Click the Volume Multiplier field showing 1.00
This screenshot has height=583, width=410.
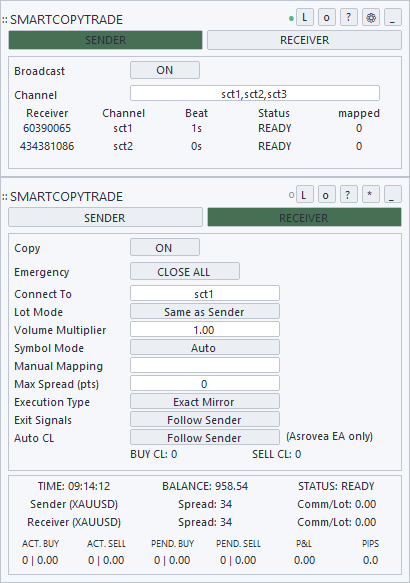pos(205,329)
